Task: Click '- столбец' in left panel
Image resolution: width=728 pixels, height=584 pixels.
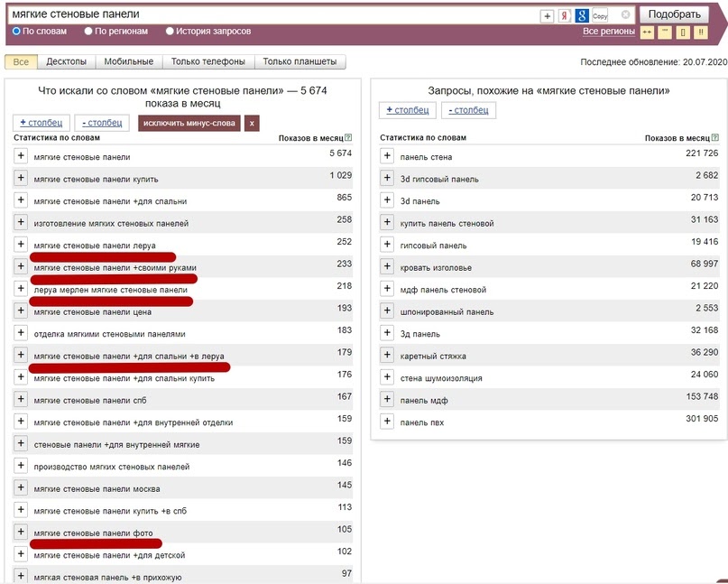Action: [102, 123]
